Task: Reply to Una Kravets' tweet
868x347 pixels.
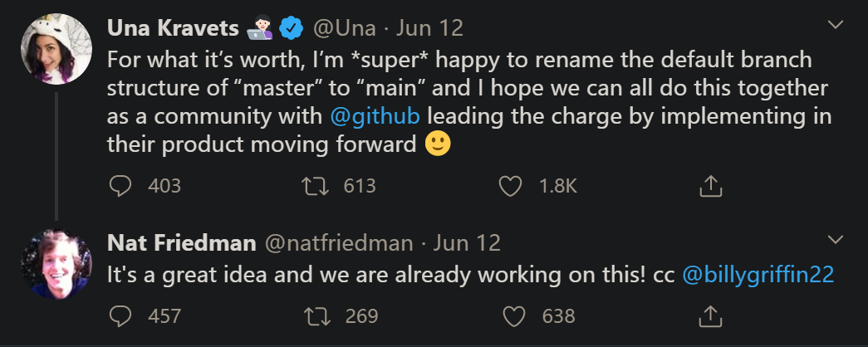Action: [x=121, y=186]
